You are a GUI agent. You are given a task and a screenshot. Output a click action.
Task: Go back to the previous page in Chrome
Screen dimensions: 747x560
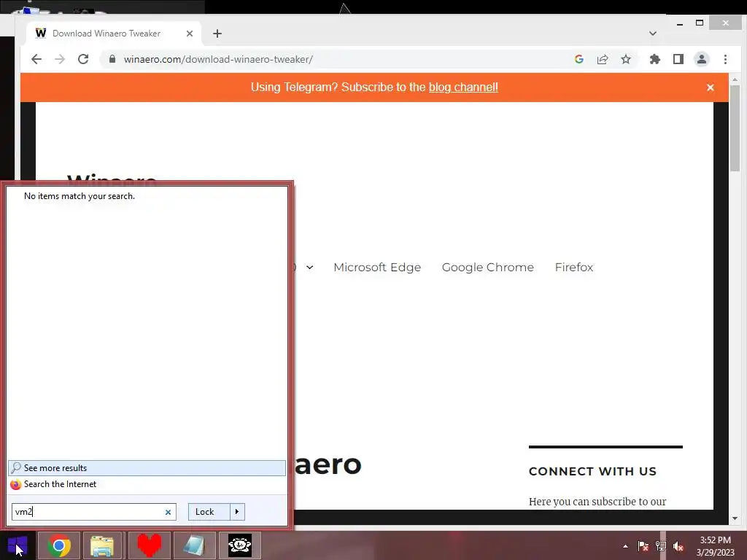[36, 59]
